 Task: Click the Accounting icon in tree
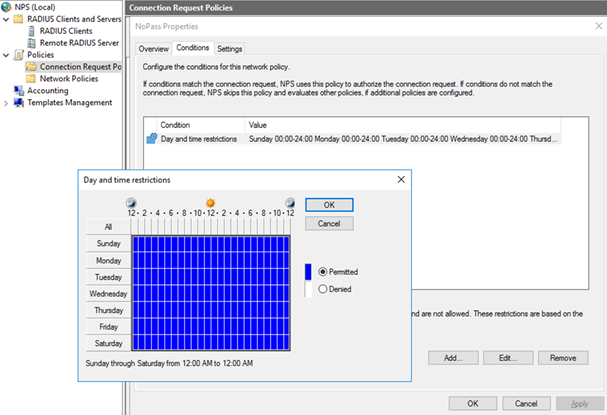(19, 90)
